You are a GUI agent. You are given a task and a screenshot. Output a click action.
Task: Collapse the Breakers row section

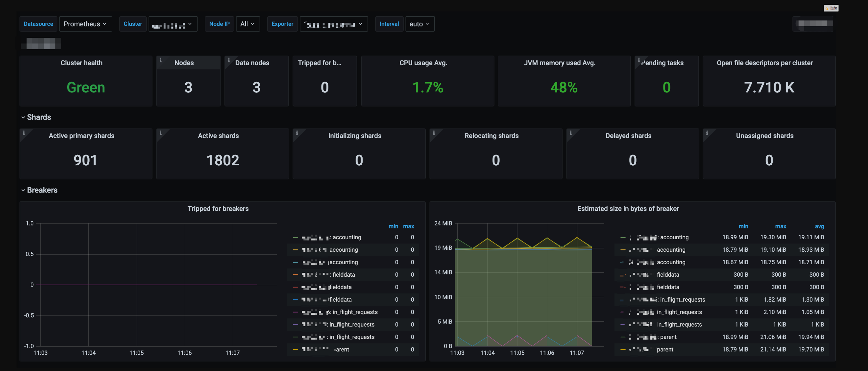tap(39, 190)
